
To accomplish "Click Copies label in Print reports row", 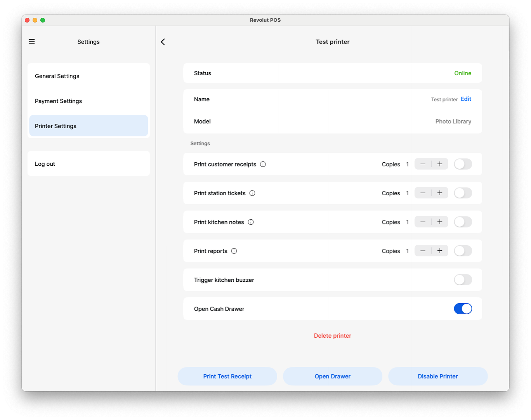I will pos(391,251).
